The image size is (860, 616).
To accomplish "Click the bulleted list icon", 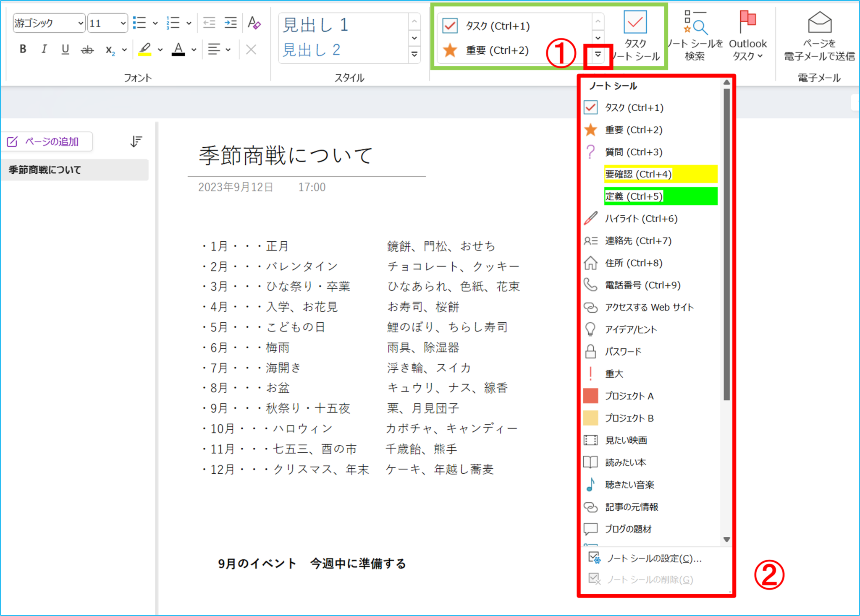I will (139, 23).
